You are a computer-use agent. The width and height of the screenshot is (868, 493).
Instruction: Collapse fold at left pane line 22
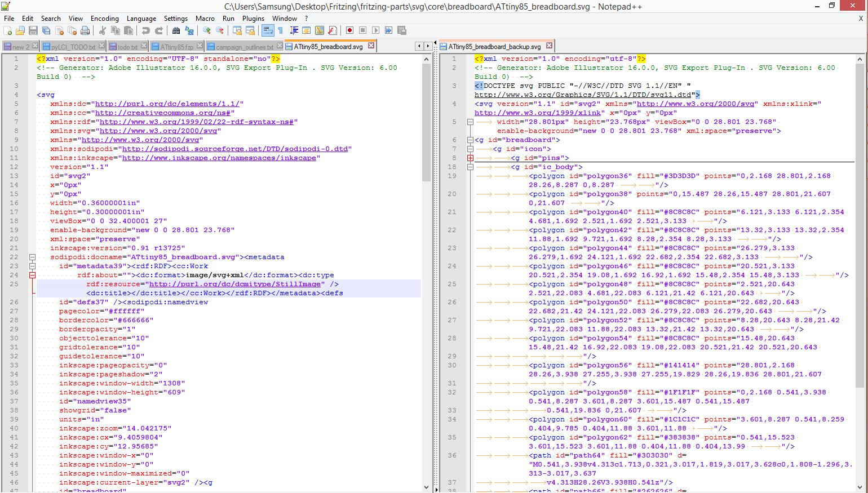[33, 257]
